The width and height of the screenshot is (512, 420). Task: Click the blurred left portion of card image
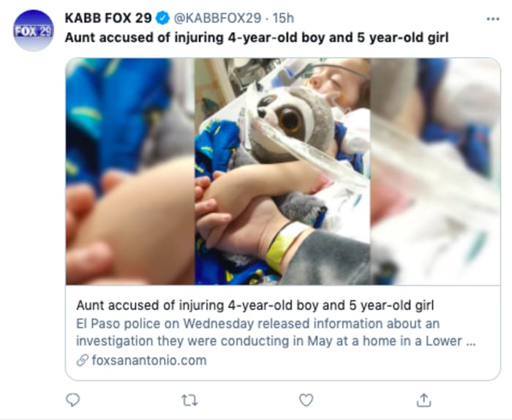pos(130,171)
